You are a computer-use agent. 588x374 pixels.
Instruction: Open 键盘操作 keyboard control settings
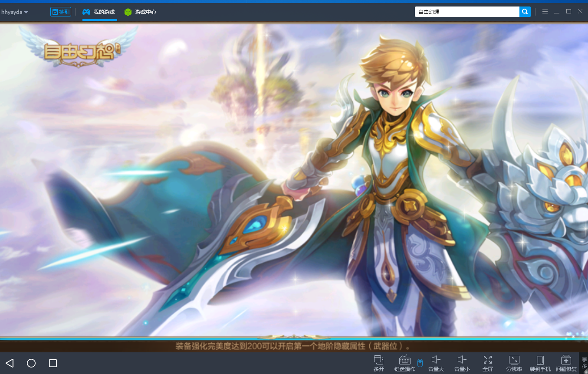pos(405,363)
